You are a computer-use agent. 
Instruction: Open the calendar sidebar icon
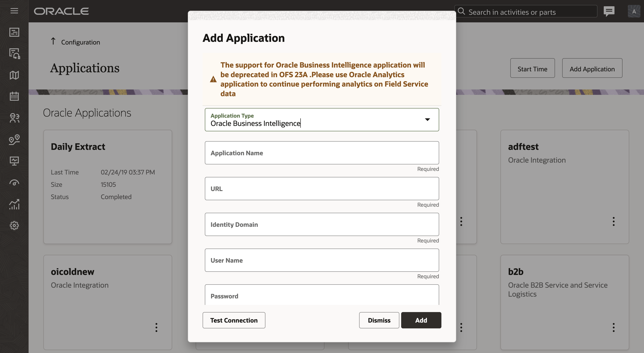tap(14, 96)
